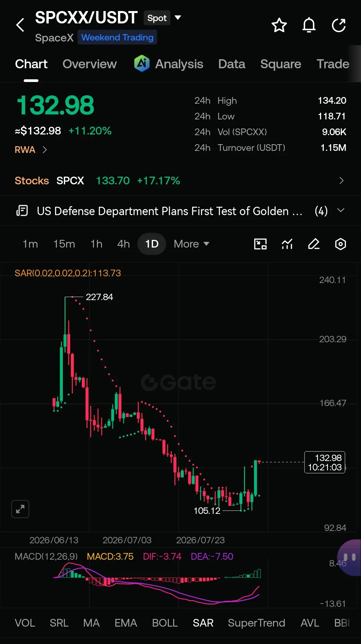Tap the SPCXX/USDT pair title

[x=86, y=17]
